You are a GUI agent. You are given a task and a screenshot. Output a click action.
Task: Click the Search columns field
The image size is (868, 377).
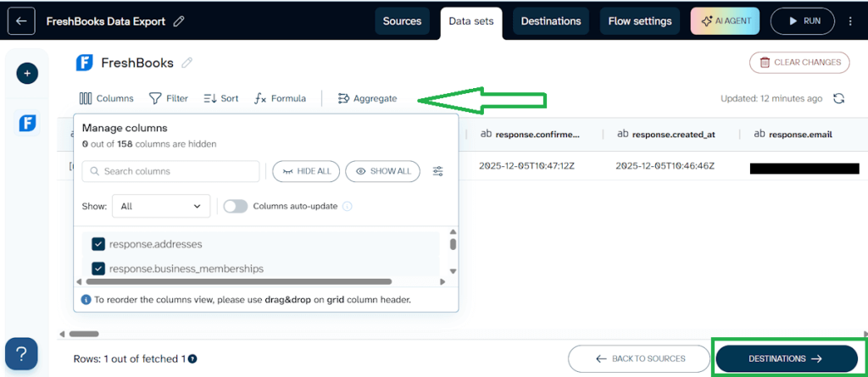coord(170,171)
